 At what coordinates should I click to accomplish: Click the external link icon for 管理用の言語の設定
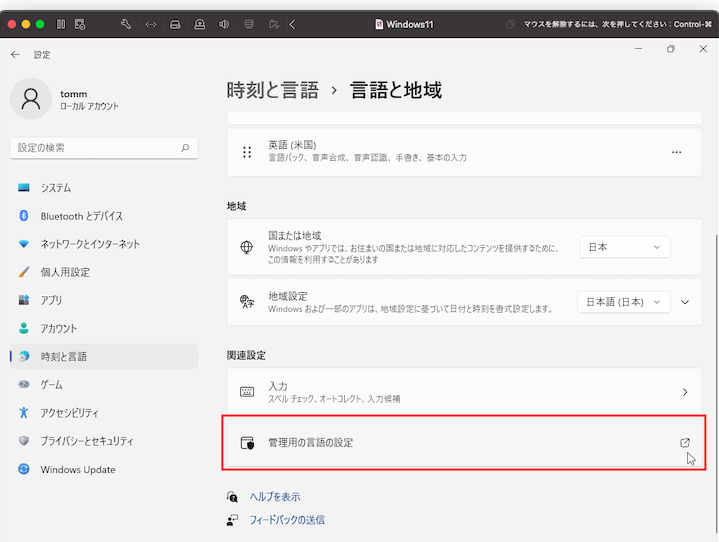coord(685,442)
